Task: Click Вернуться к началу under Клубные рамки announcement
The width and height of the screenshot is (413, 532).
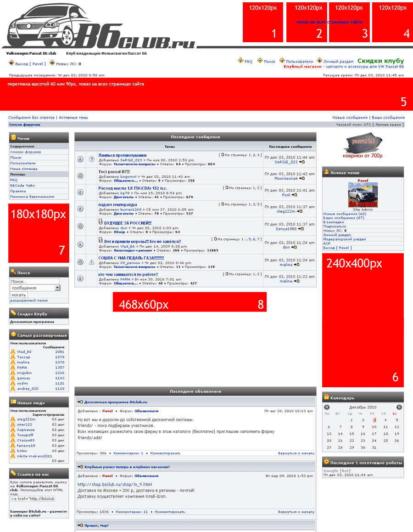Action: (x=296, y=512)
